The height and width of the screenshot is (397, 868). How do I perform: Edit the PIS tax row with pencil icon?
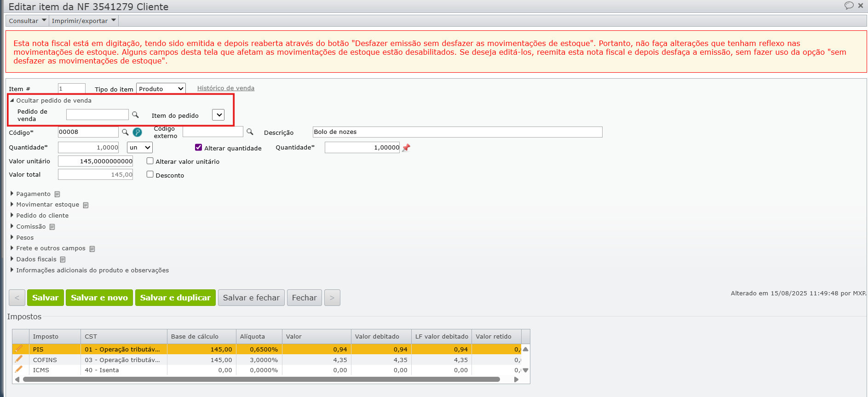19,349
